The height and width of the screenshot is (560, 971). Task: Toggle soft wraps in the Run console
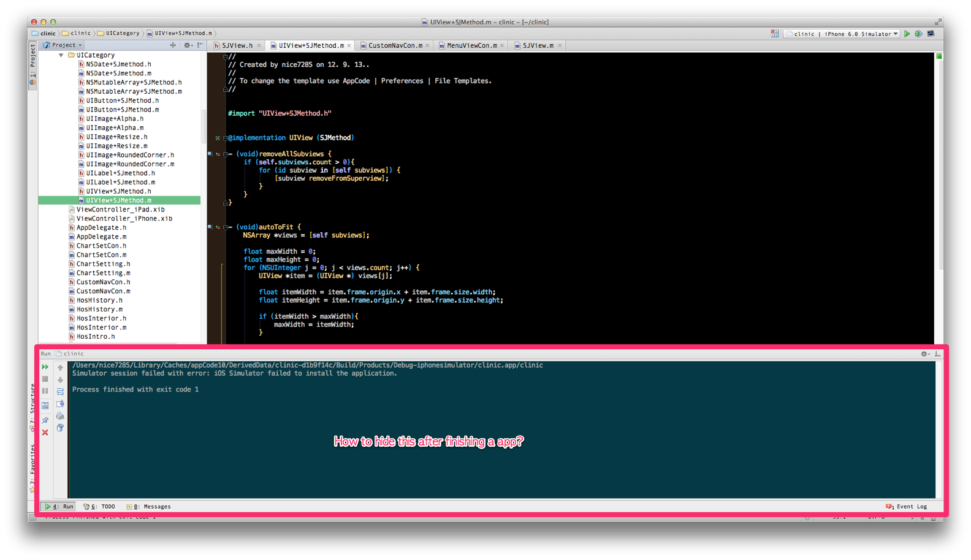[x=60, y=392]
